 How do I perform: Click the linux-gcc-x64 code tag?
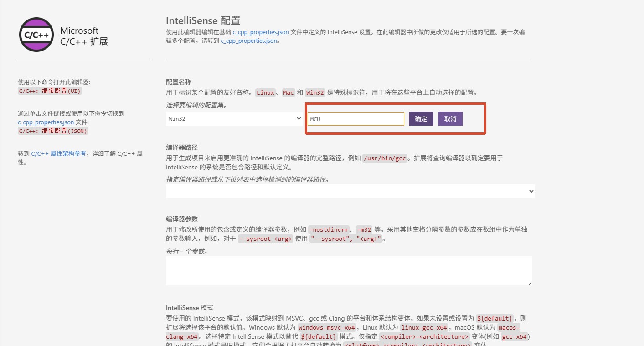424,328
